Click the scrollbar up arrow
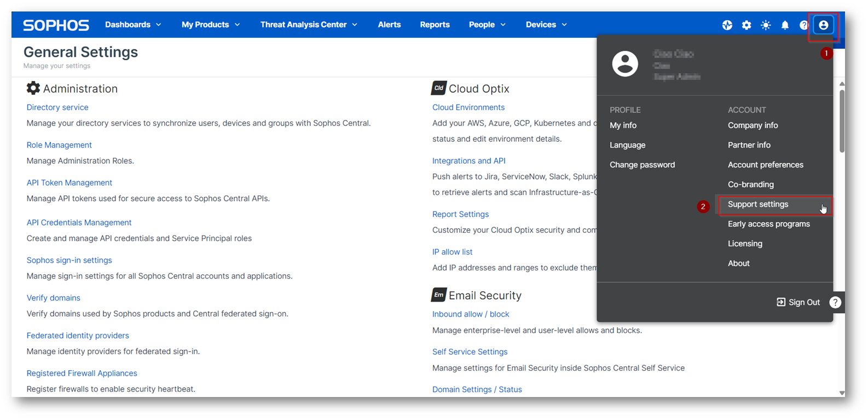 tap(842, 84)
